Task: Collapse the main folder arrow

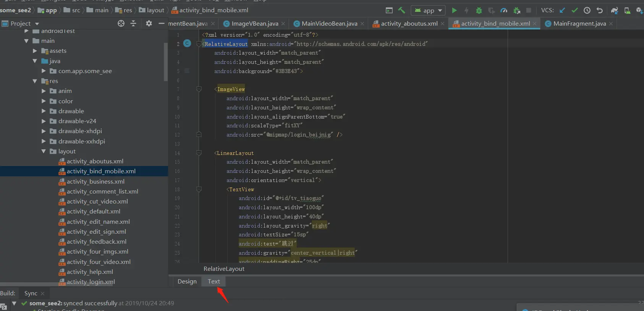Action: click(26, 41)
